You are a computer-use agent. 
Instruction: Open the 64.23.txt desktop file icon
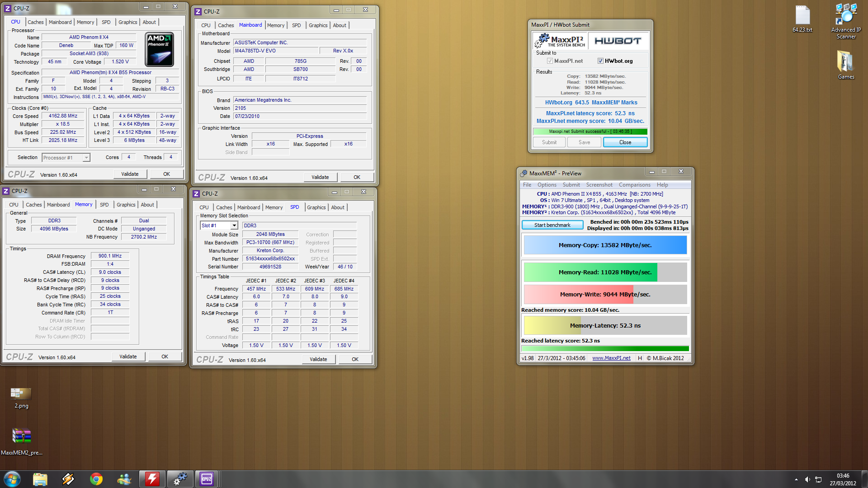(802, 19)
